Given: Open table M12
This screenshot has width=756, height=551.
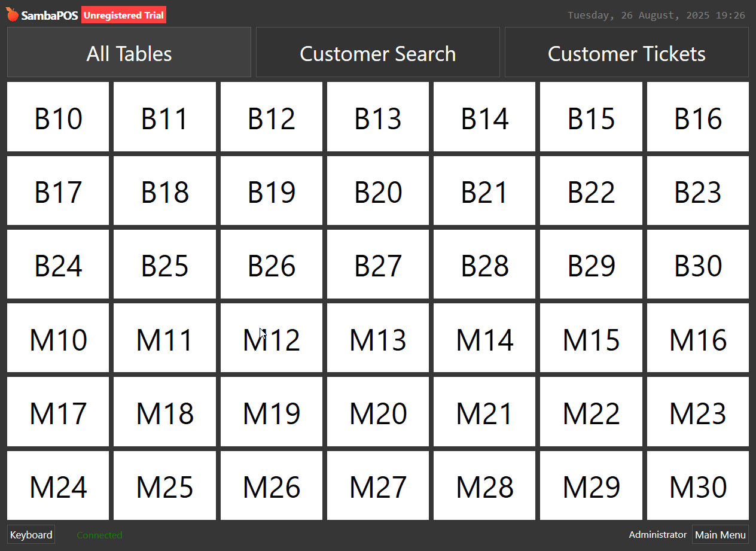Looking at the screenshot, I should 271,338.
